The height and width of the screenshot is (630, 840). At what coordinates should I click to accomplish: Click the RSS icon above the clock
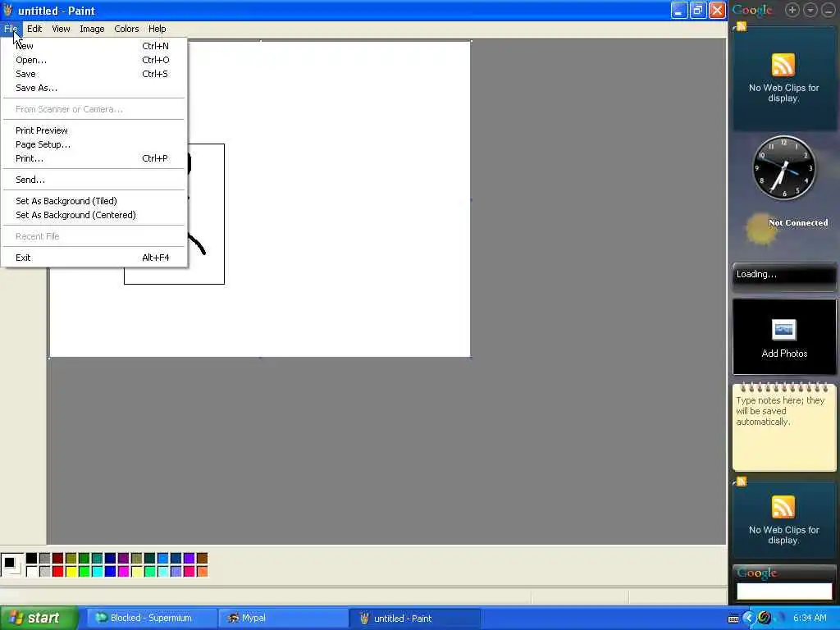(x=783, y=65)
